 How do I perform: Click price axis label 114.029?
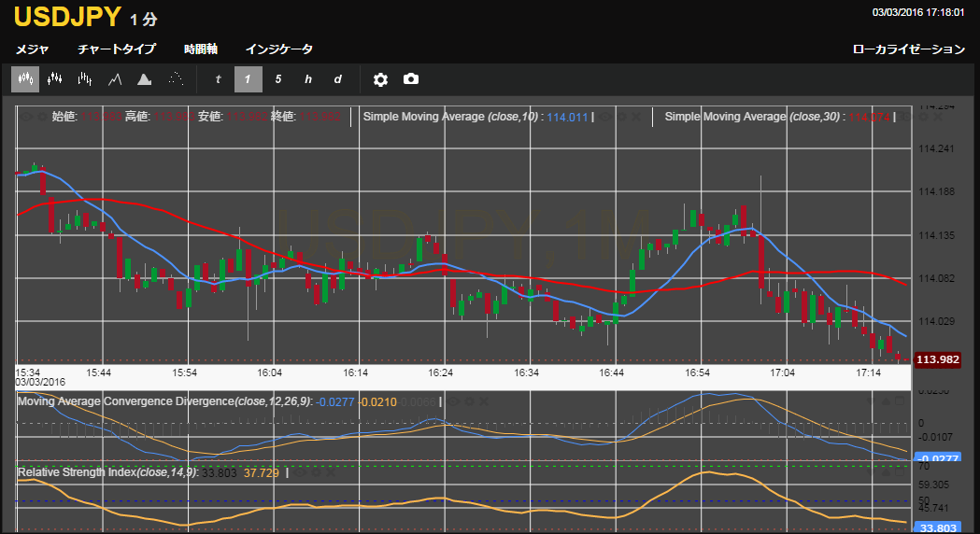(x=937, y=321)
